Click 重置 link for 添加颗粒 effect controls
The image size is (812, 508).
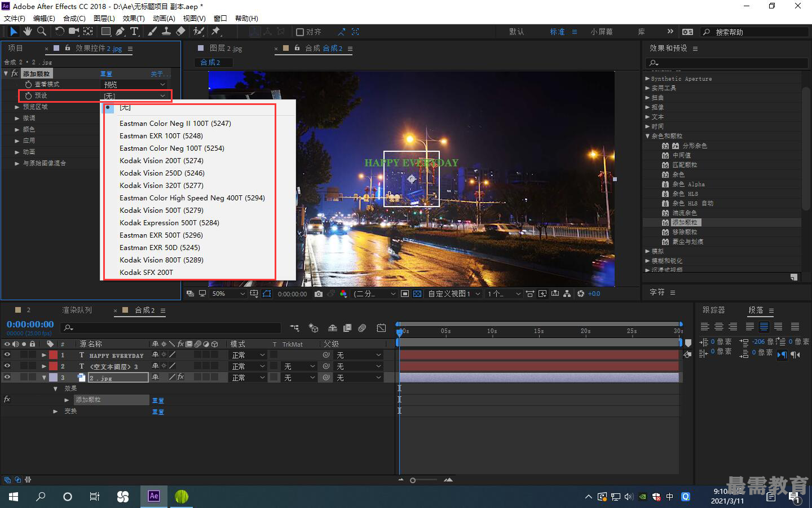pos(106,74)
